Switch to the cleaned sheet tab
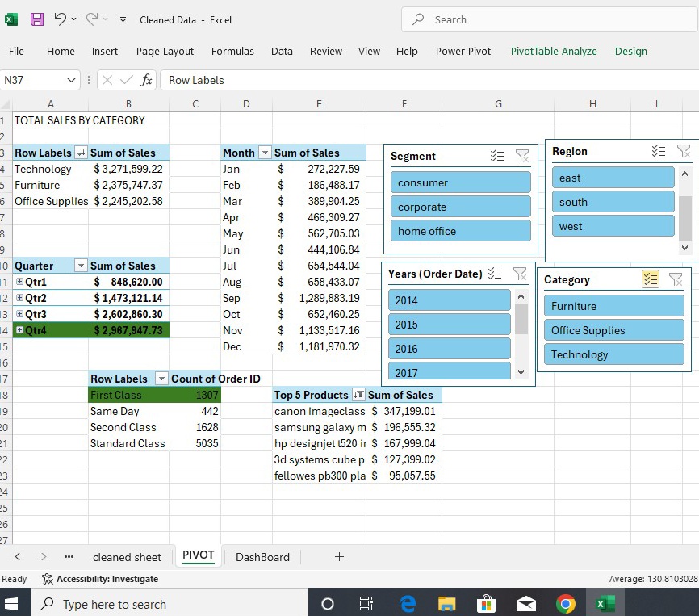Image resolution: width=699 pixels, height=616 pixels. pyautogui.click(x=127, y=557)
